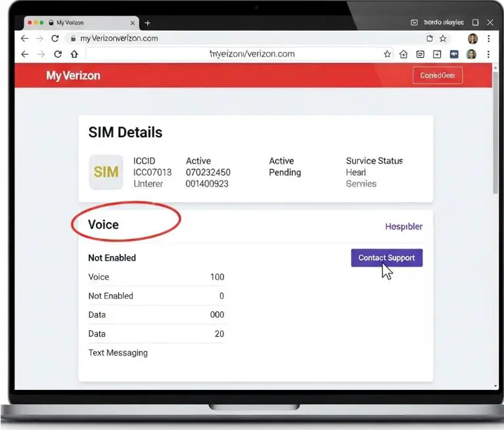Click the share icon in top address row

(x=430, y=39)
